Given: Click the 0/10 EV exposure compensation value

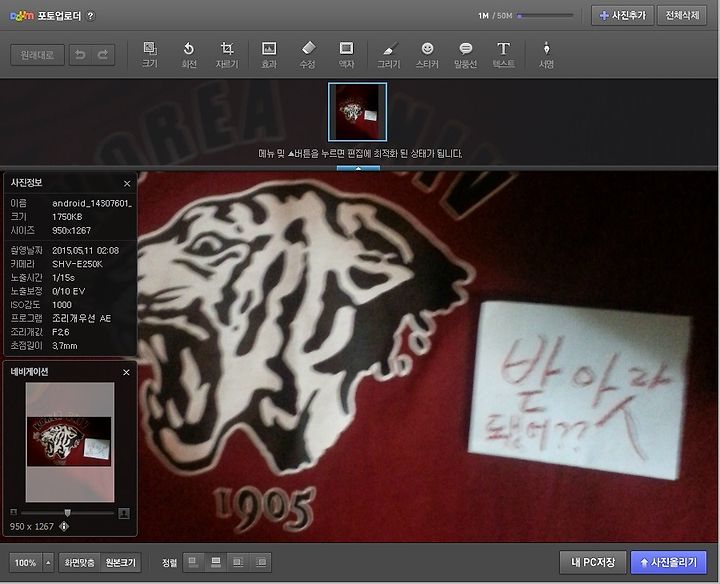Looking at the screenshot, I should (68, 291).
